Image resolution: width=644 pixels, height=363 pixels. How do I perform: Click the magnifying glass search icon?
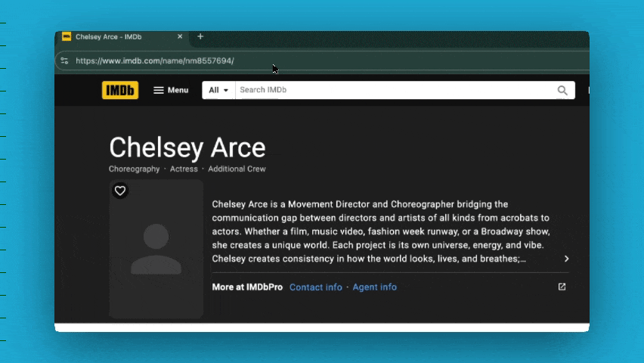click(562, 90)
